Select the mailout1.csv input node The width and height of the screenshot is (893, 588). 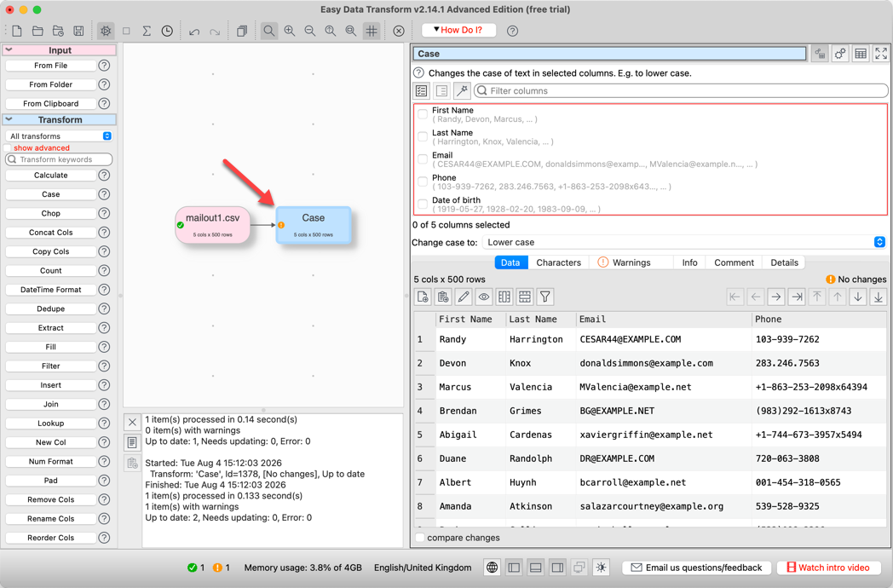[x=212, y=225]
